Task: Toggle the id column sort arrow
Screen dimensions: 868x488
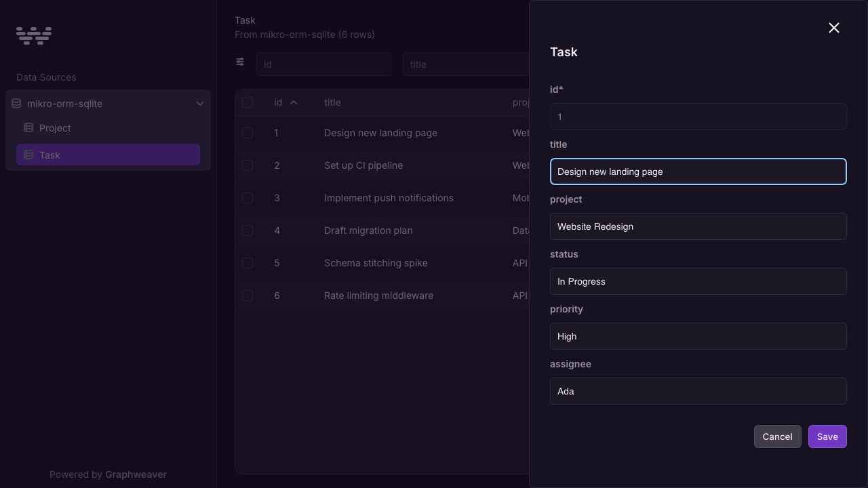Action: 294,102
